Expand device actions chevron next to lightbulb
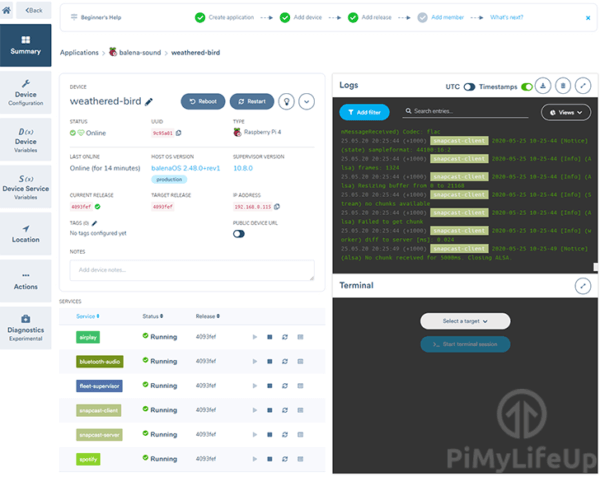Image resolution: width=600 pixels, height=477 pixels. point(307,101)
